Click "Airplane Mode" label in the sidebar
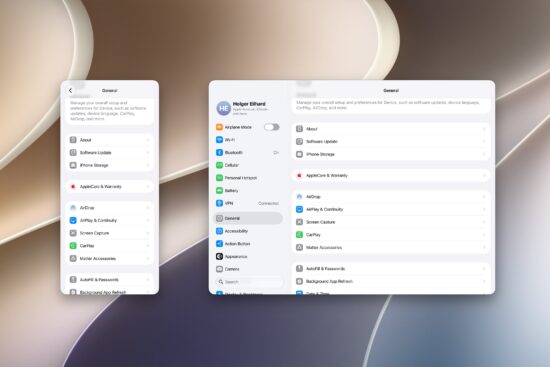 (x=238, y=127)
